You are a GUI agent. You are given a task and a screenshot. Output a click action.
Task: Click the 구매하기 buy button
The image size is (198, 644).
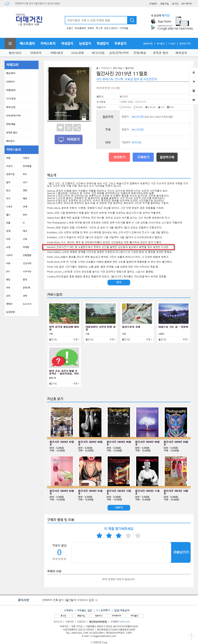(x=143, y=157)
